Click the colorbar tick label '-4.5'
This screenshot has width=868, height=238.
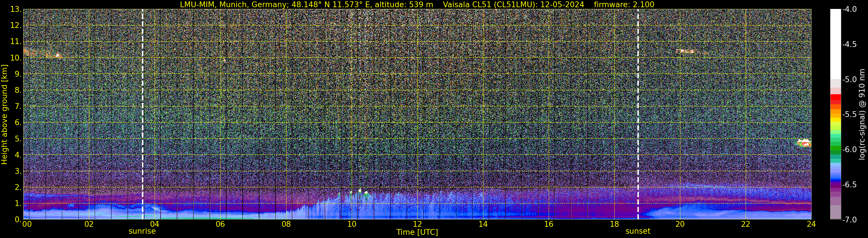(850, 44)
